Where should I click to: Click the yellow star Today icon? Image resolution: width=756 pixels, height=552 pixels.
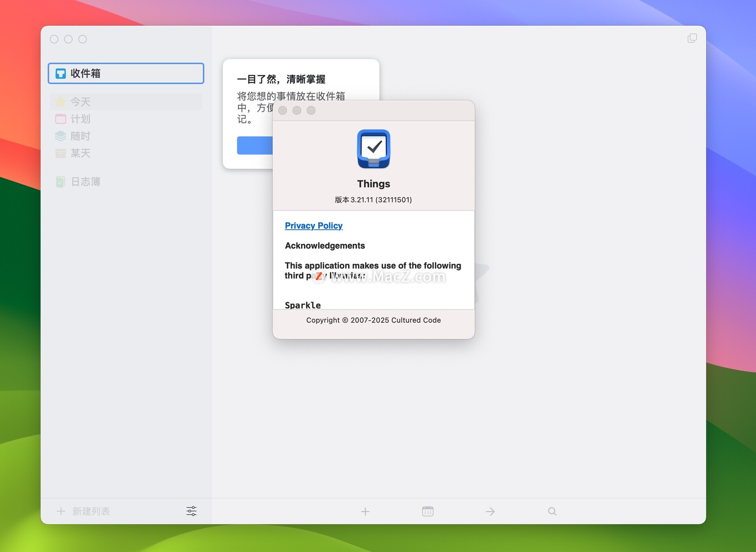tap(61, 102)
